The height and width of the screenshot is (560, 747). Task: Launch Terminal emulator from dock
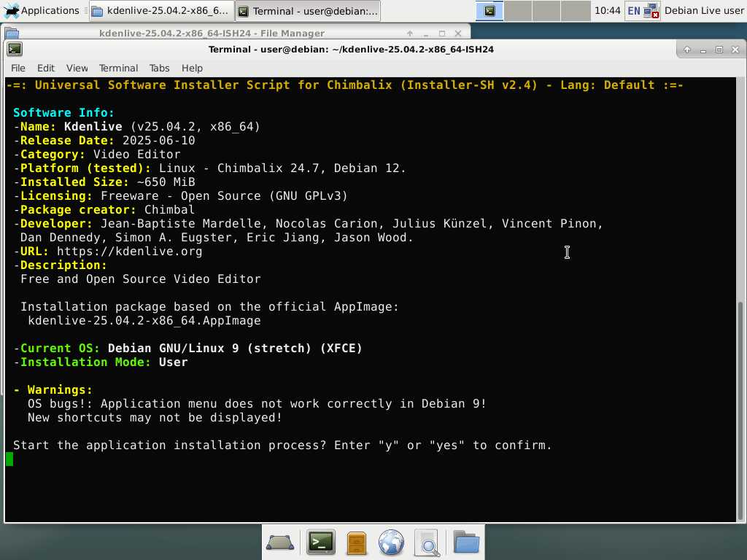click(321, 542)
